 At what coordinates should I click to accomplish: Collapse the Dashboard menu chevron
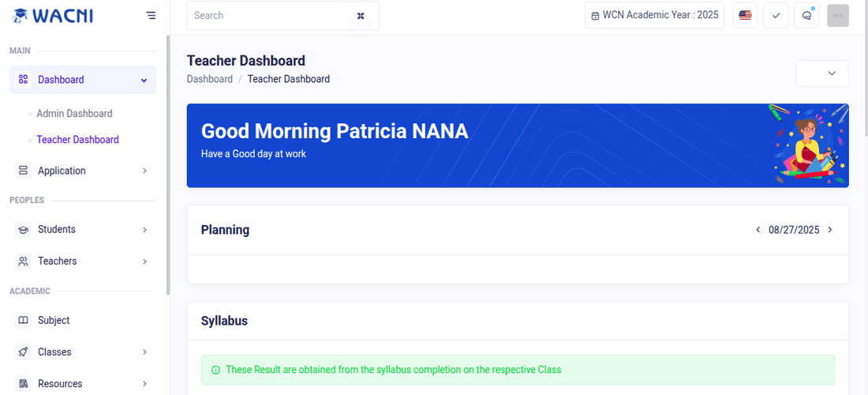(144, 80)
